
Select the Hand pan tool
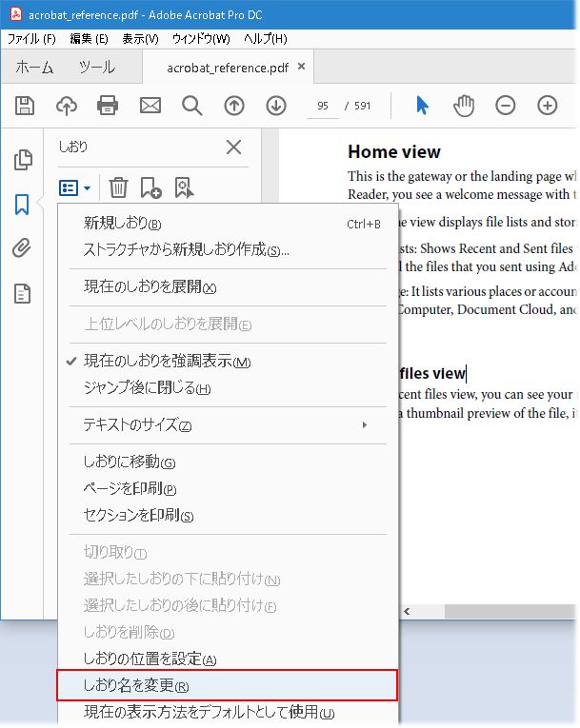[464, 106]
